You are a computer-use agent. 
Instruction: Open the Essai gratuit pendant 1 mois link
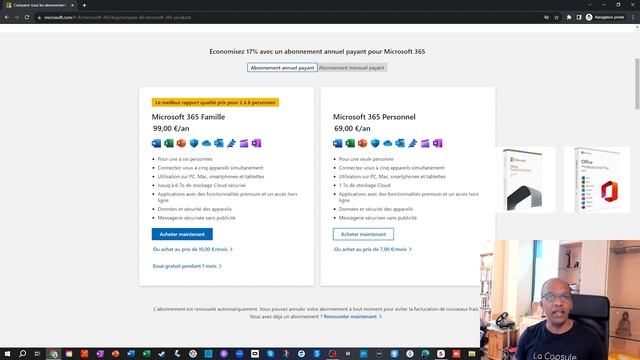pos(187,266)
